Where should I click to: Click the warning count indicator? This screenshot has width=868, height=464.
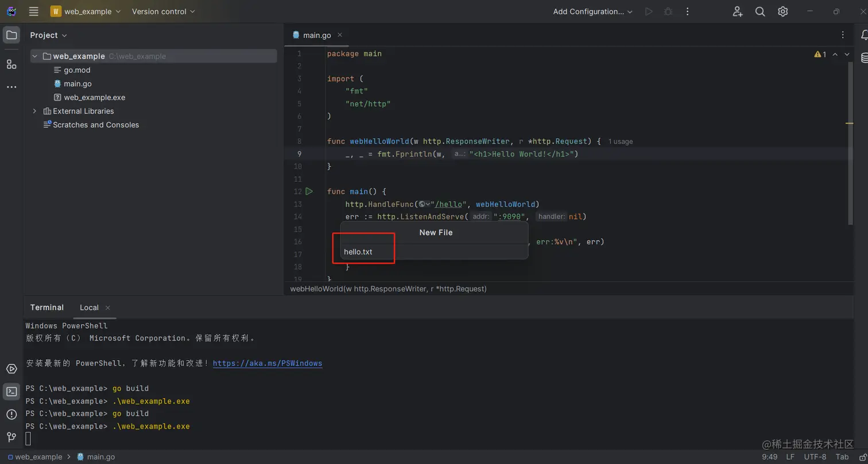[820, 54]
